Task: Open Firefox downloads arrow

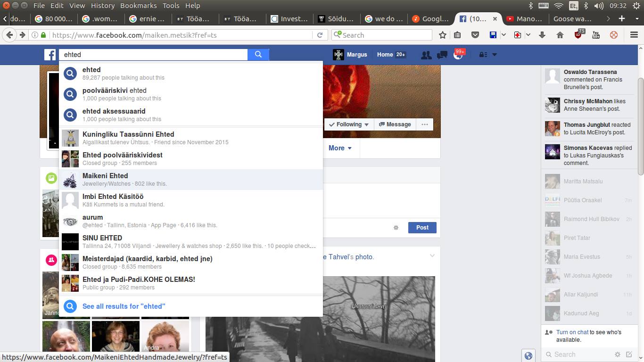Action: (542, 35)
